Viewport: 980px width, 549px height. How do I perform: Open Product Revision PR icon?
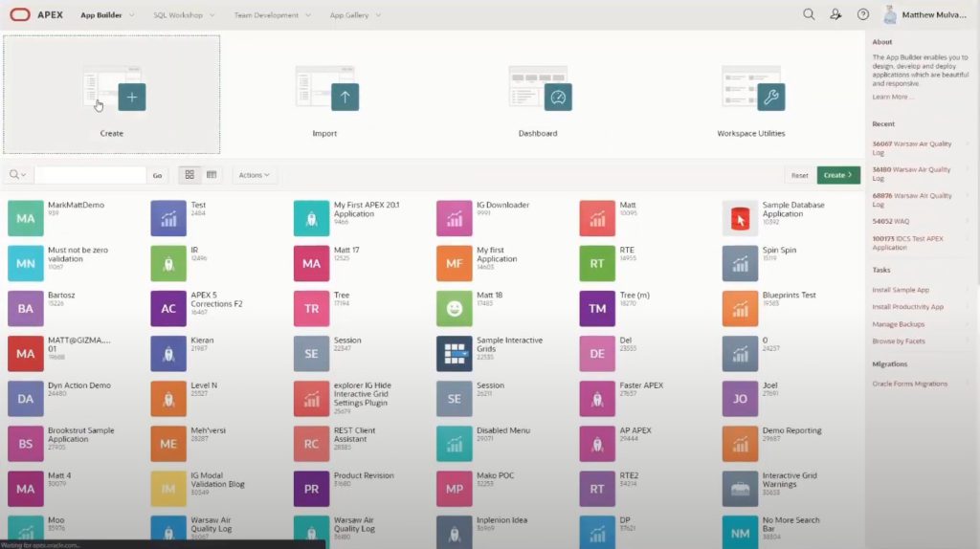(x=311, y=489)
